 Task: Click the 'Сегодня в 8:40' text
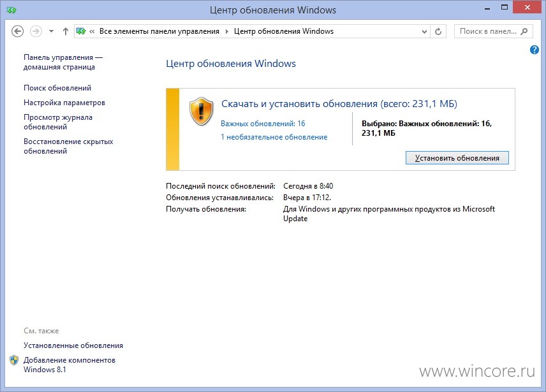point(308,186)
